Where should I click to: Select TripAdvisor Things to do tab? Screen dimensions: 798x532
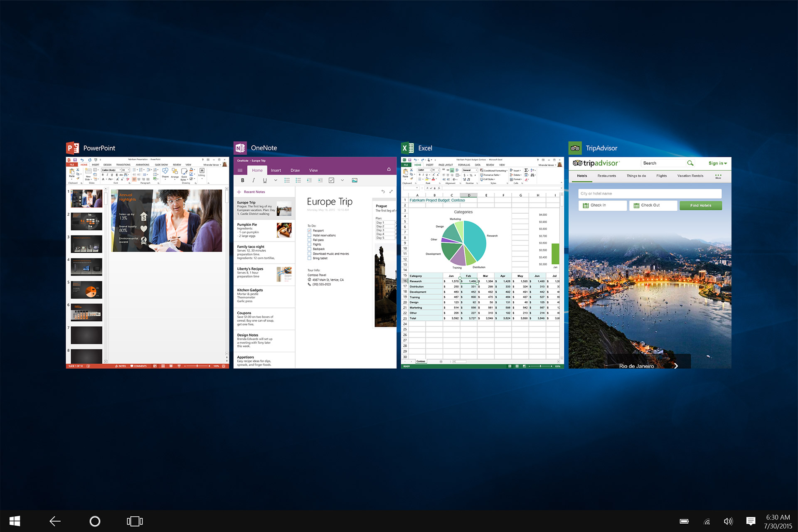click(636, 176)
